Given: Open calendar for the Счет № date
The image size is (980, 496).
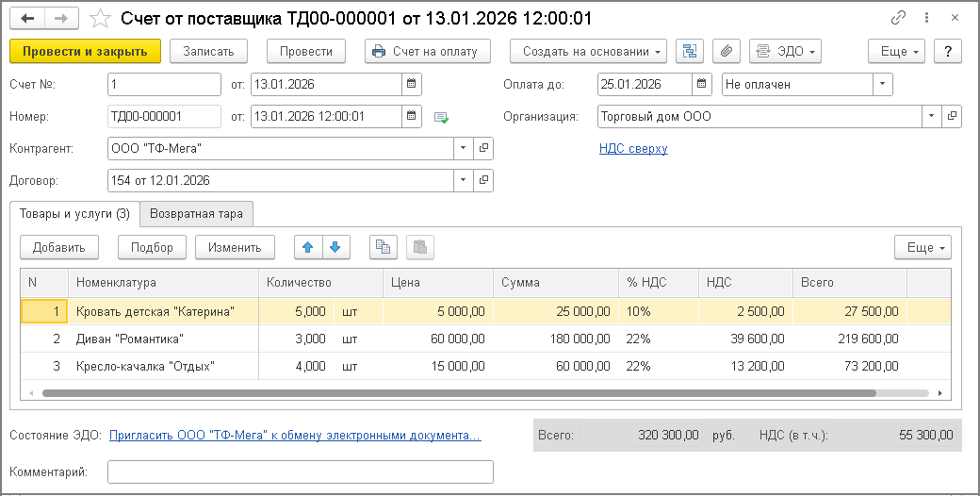Looking at the screenshot, I should pyautogui.click(x=411, y=84).
